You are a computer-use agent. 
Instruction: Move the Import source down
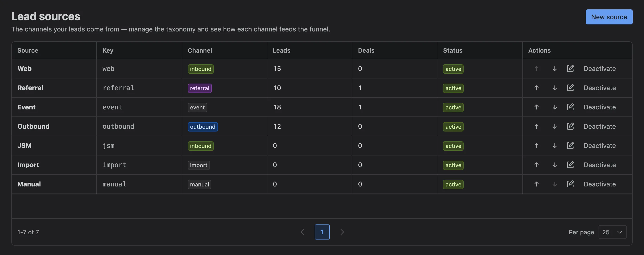tap(555, 165)
